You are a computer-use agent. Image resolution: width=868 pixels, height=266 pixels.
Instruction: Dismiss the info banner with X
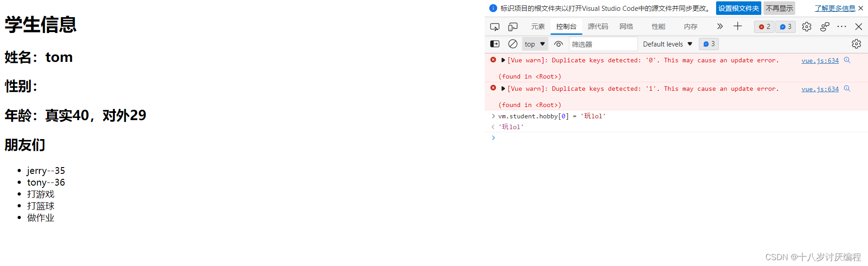[x=861, y=8]
